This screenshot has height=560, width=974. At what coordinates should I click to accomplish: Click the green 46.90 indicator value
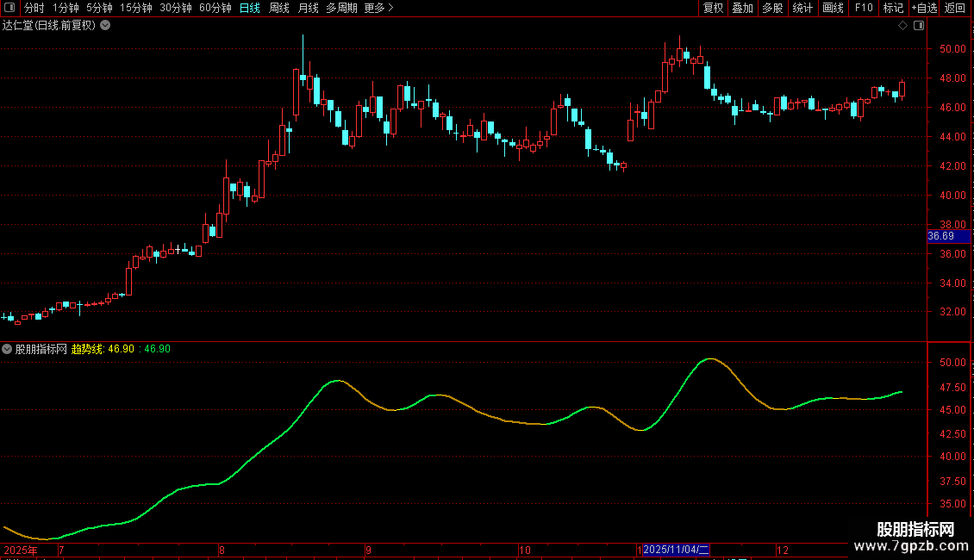pyautogui.click(x=157, y=349)
